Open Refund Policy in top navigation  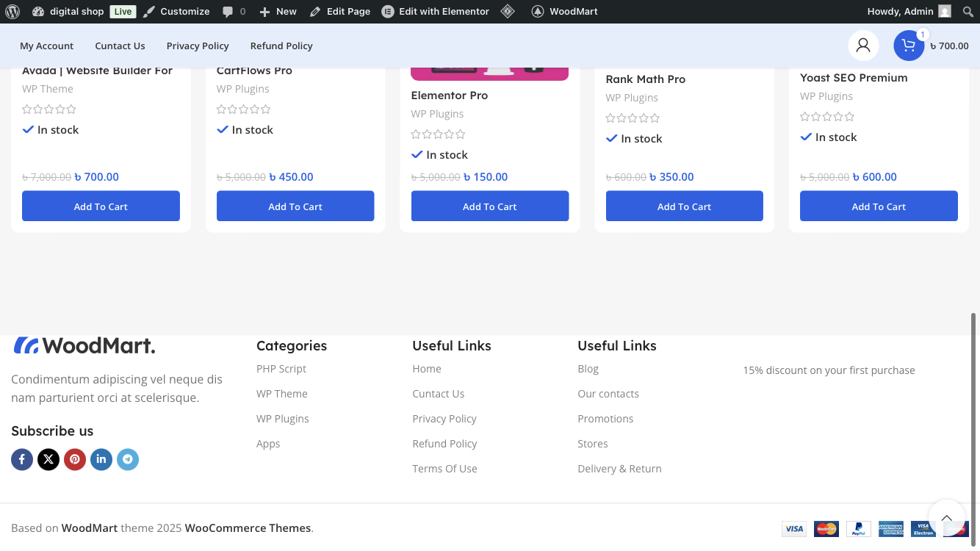(x=281, y=46)
